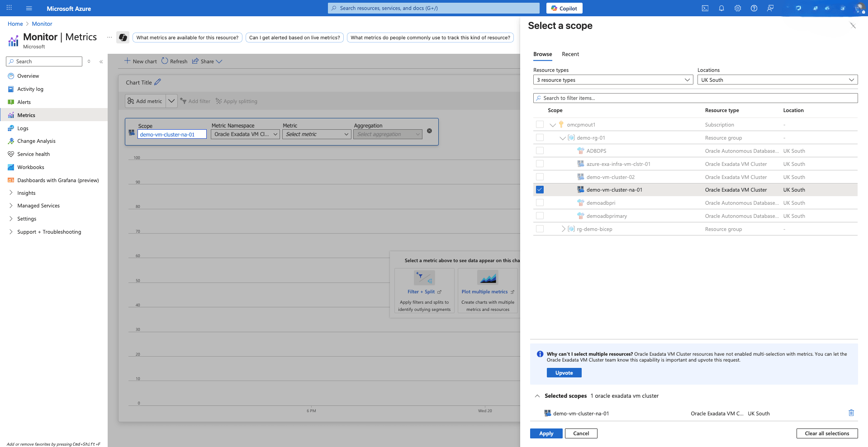Click the Apply button
Screen dimensions: 868x447
(x=546, y=433)
